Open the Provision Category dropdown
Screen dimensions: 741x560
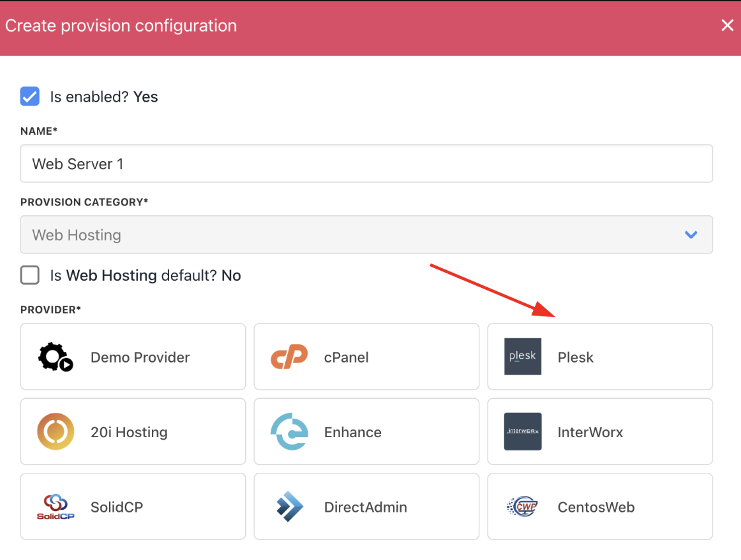click(x=367, y=235)
